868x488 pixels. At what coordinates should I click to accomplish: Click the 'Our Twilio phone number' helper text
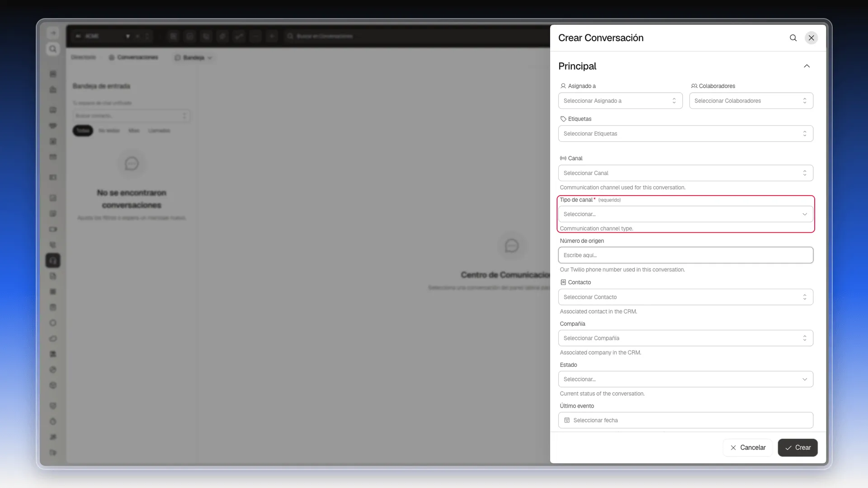(622, 270)
